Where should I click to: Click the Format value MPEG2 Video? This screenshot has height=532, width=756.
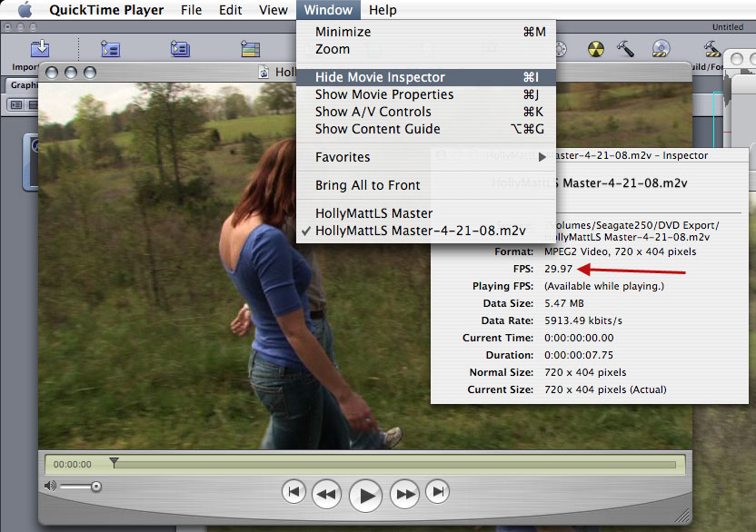[620, 251]
